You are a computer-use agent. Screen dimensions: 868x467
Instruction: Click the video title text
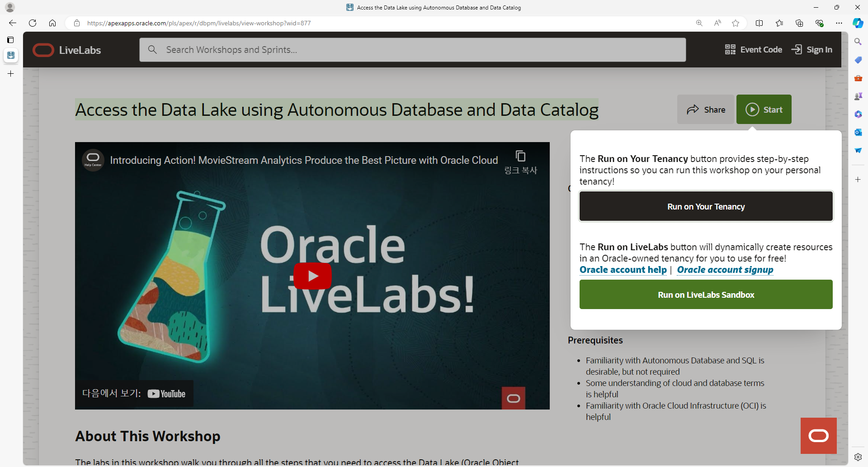click(x=304, y=160)
